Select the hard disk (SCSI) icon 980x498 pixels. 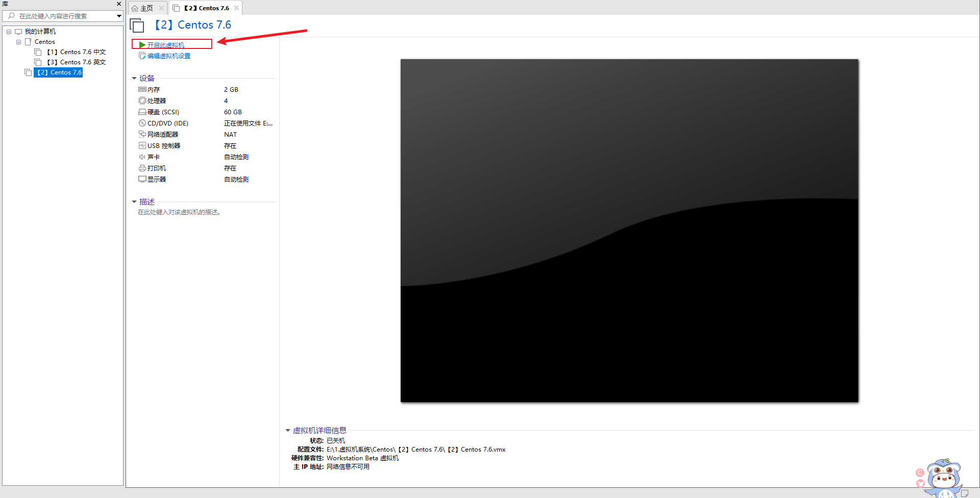[142, 112]
